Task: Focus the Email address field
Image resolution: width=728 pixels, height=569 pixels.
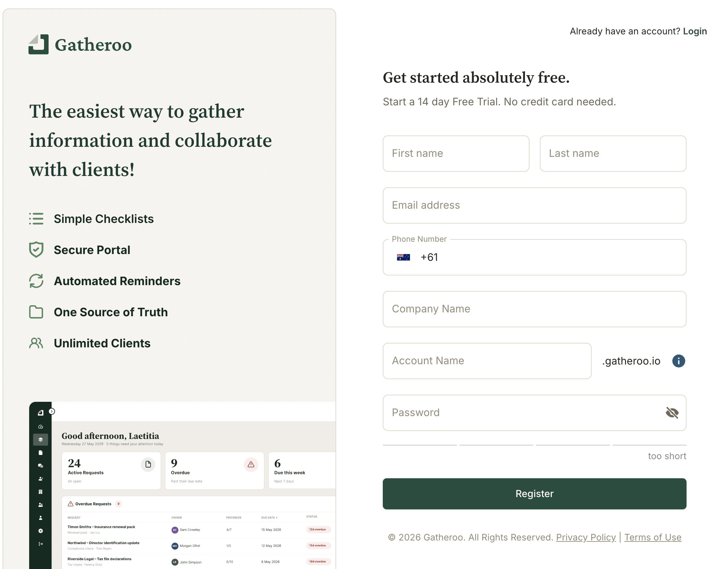Action: pyautogui.click(x=534, y=205)
